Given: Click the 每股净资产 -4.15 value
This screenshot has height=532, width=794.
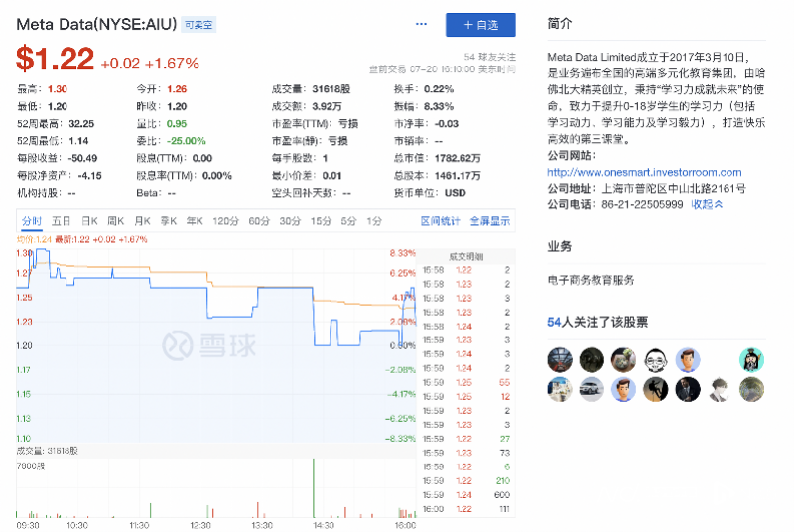Looking at the screenshot, I should tap(89, 175).
